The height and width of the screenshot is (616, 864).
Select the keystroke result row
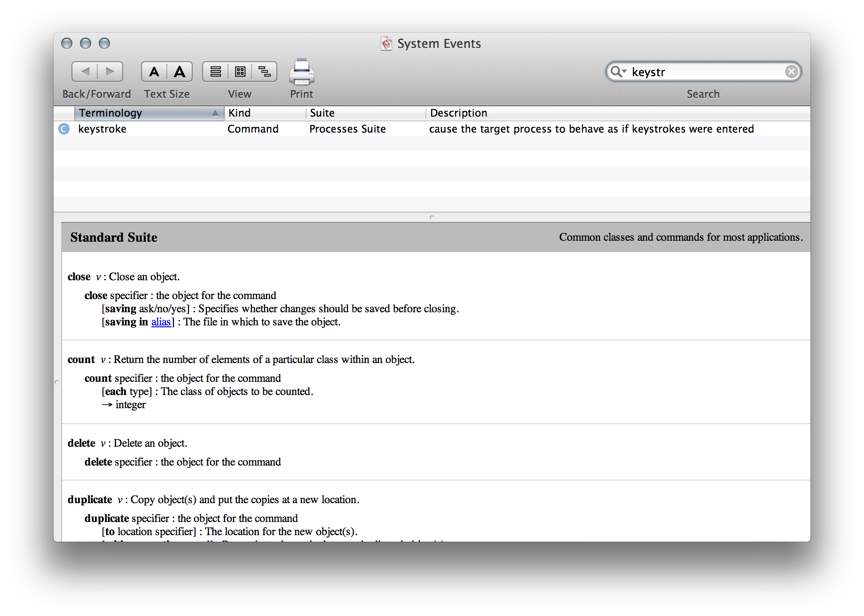[x=432, y=129]
